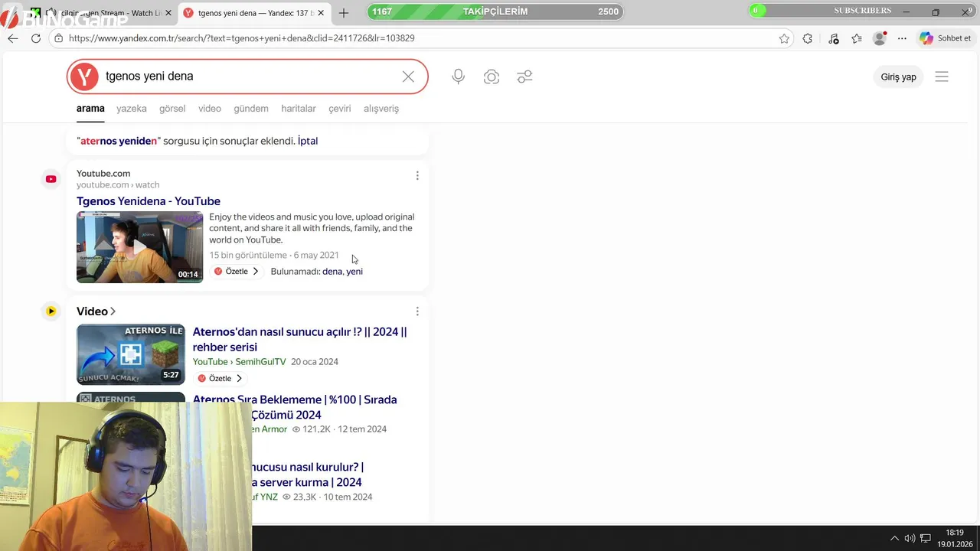Screen dimensions: 980x551
Task: Open the favorites list icon in the toolbar
Action: click(x=857, y=38)
